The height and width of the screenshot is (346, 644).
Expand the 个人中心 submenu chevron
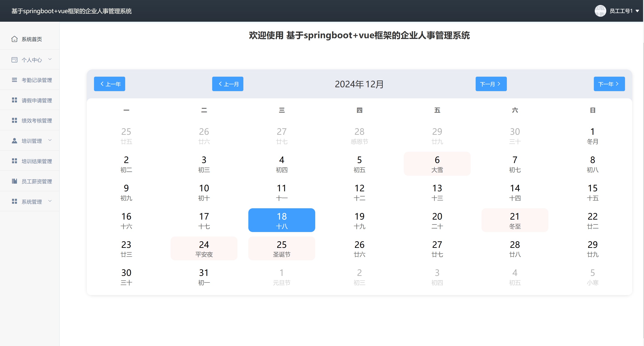tap(50, 59)
